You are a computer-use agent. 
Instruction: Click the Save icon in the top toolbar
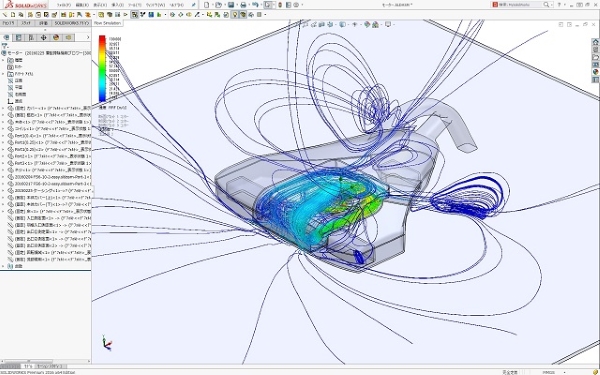[x=231, y=5]
